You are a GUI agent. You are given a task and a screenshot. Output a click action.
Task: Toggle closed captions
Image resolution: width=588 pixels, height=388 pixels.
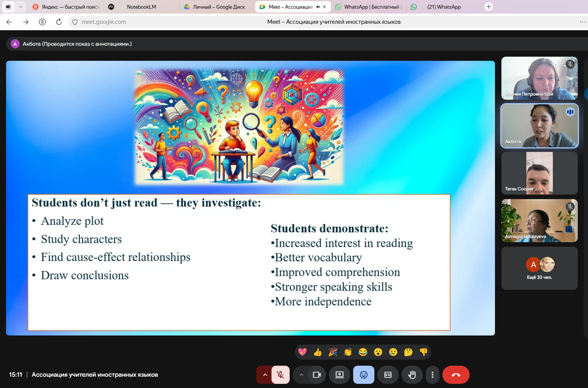[x=388, y=375]
